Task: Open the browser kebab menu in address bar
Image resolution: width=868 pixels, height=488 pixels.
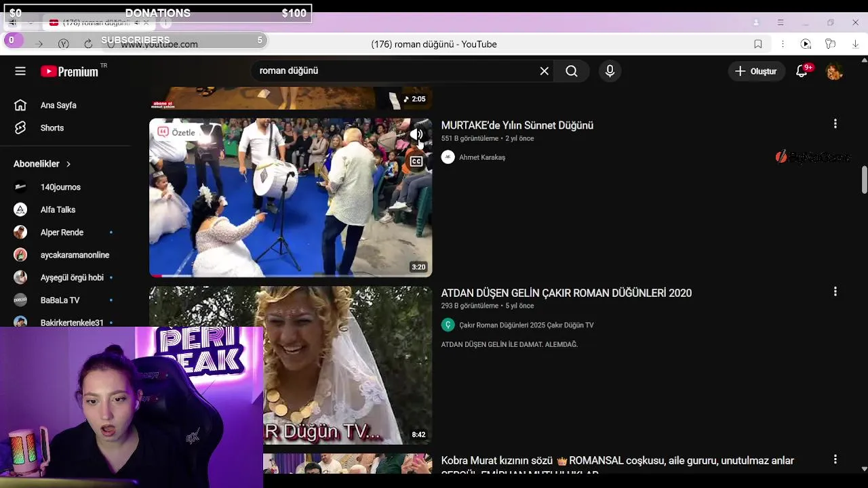Action: (782, 44)
